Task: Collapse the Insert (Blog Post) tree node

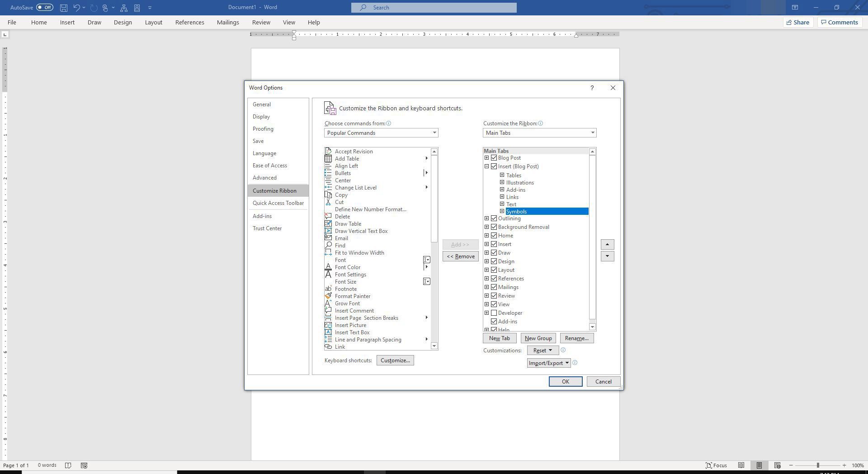Action: 486,166
